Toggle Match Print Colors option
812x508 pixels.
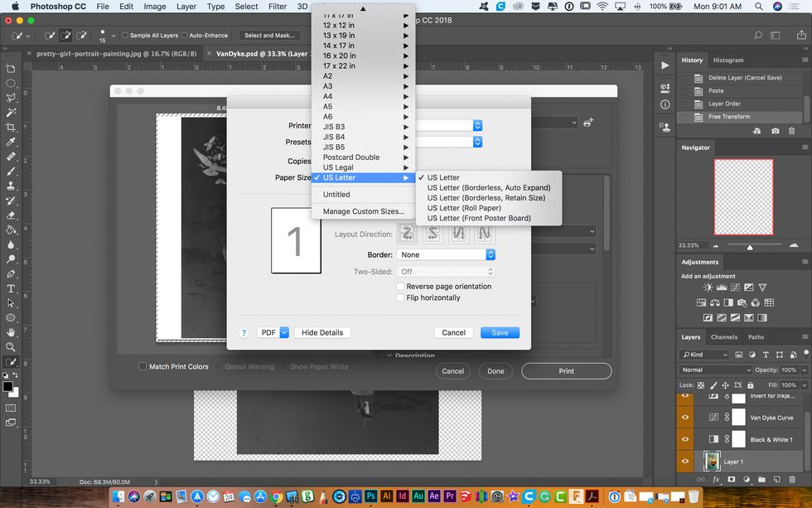coord(143,365)
